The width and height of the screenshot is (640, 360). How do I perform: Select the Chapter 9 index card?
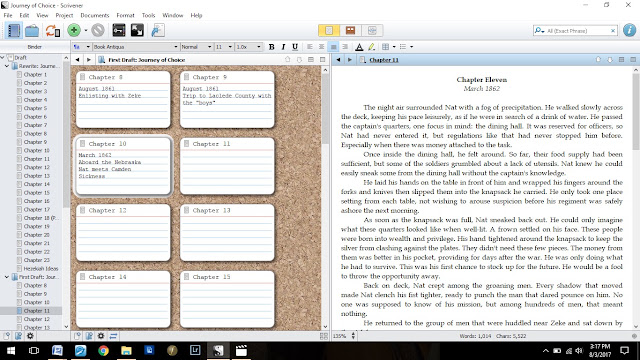[x=227, y=100]
